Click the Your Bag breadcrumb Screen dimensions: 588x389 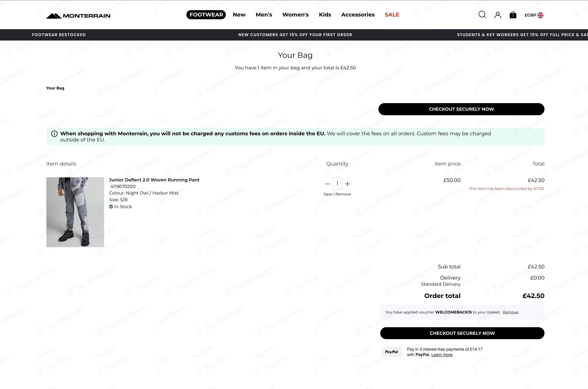coord(55,88)
